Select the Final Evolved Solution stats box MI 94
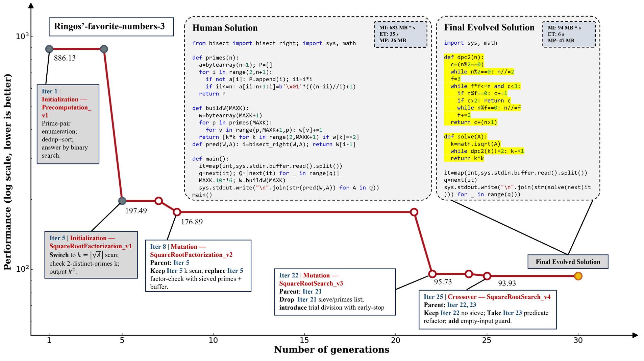The height and width of the screenshot is (361, 644). coord(569,34)
